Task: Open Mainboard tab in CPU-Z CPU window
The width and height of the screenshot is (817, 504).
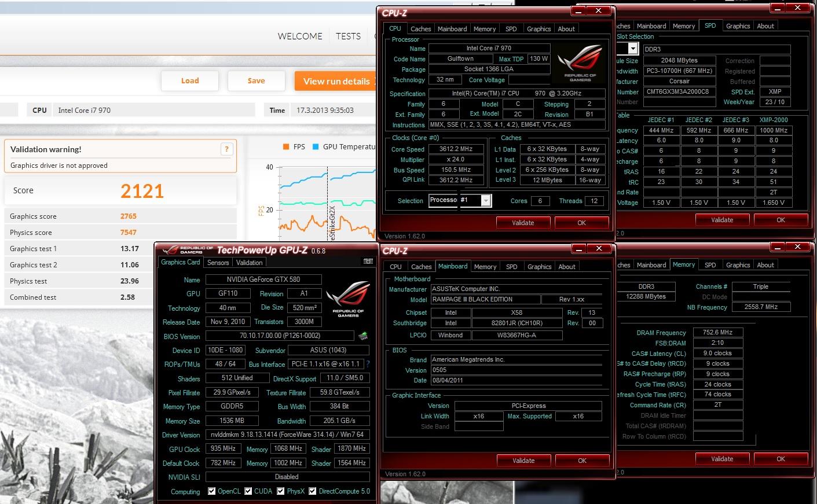Action: (452, 29)
